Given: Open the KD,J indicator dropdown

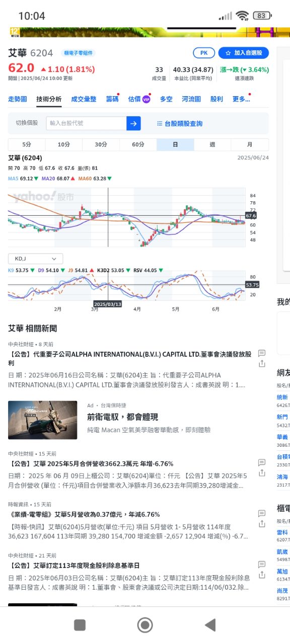Looking at the screenshot, I should pos(36,259).
